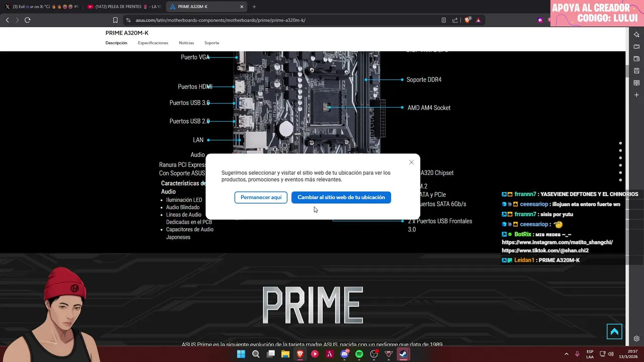Click the blue back-to-top arrow button
Image resolution: width=644 pixels, height=362 pixels.
(x=614, y=331)
